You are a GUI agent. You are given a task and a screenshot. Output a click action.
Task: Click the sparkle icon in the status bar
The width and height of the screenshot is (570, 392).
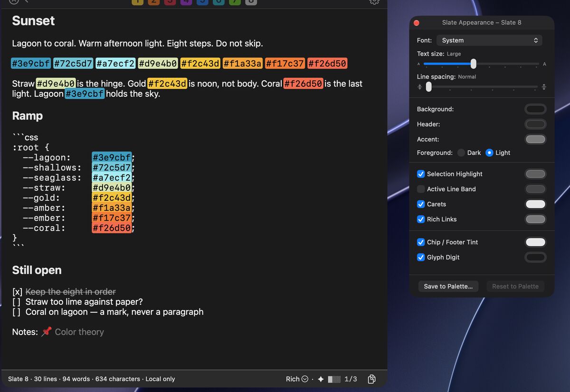point(321,379)
